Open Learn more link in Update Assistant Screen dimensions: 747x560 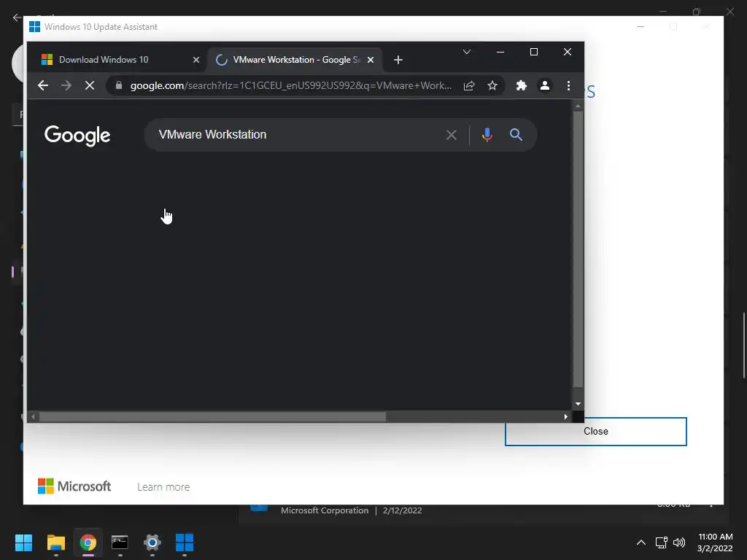click(163, 487)
